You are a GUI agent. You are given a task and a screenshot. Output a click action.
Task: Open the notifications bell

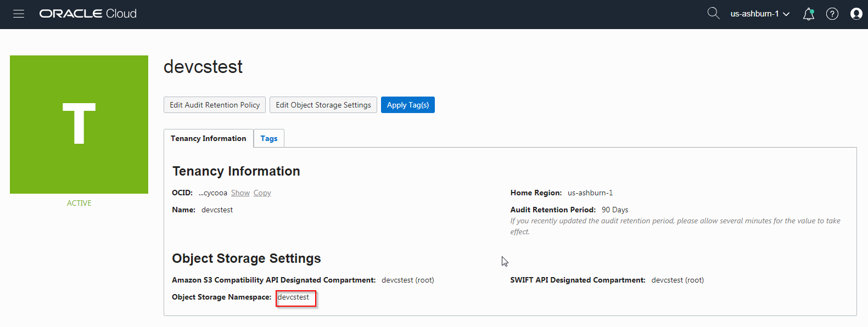[x=808, y=14]
